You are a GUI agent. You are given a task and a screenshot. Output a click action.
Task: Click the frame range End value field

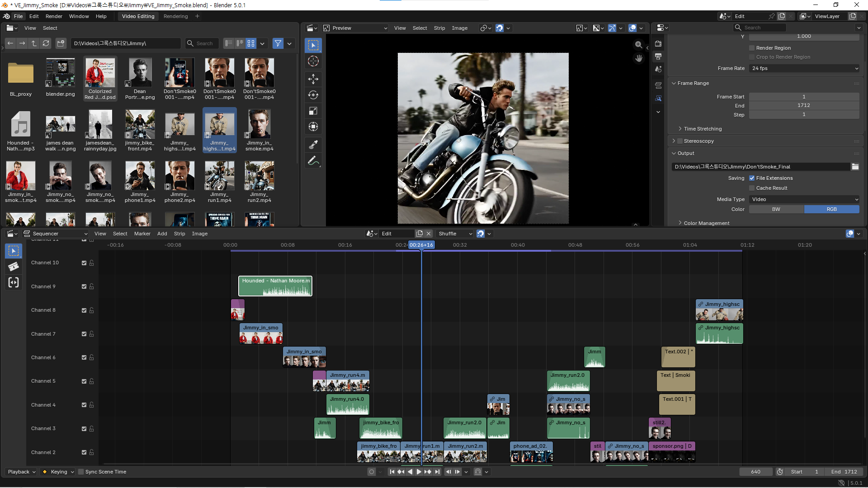coord(804,105)
